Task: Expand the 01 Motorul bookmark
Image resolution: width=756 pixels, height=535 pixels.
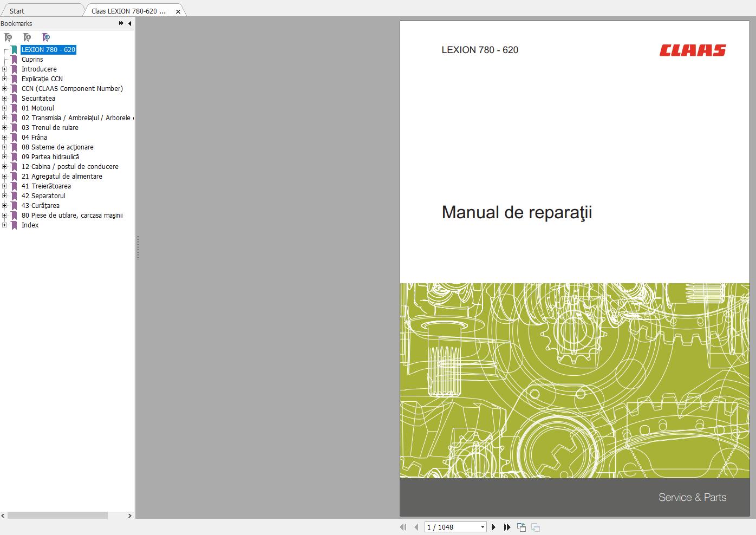Action: [x=4, y=108]
